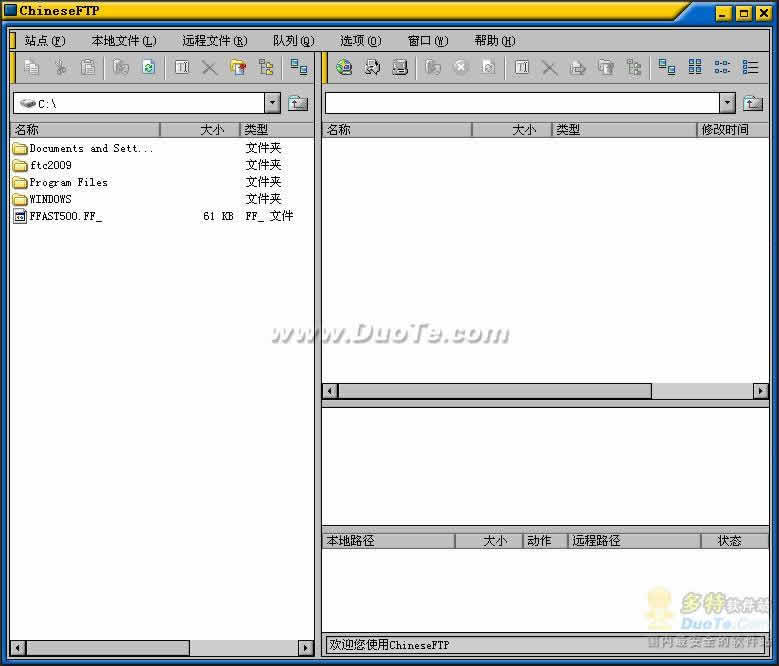Open the 选项(O) menu
The width and height of the screenshot is (779, 666).
pyautogui.click(x=361, y=41)
